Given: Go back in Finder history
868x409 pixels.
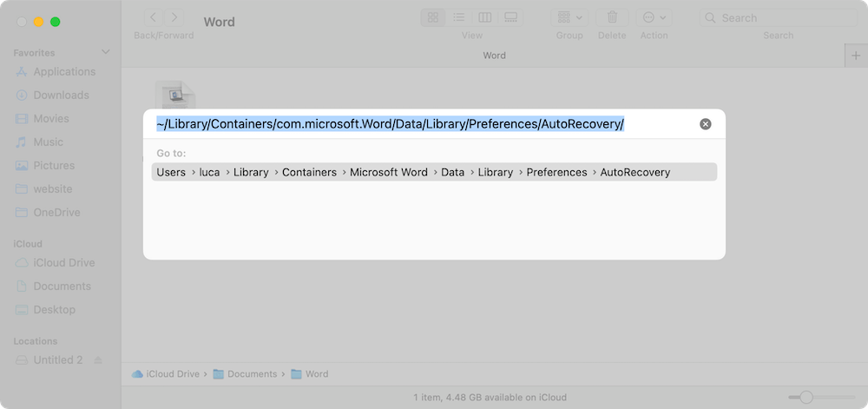Looking at the screenshot, I should (154, 17).
